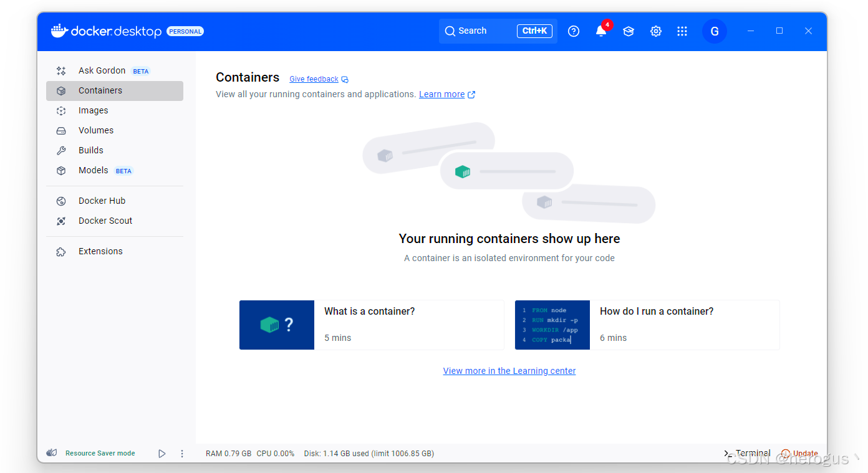Open the Learning center graduation cap icon
The height and width of the screenshot is (473, 868).
coord(629,31)
